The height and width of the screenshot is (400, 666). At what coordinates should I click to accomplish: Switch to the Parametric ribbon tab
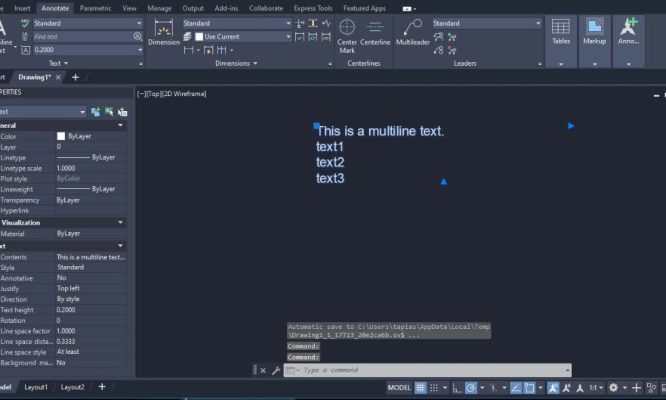(95, 7)
